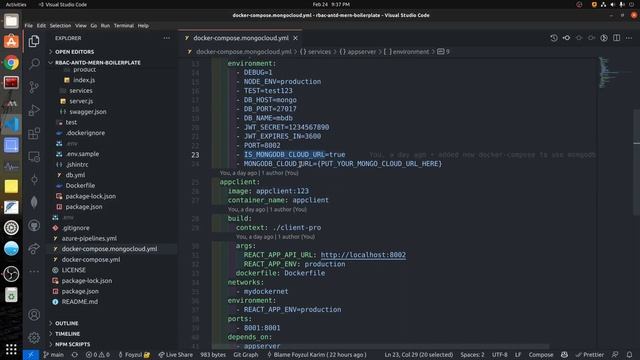The image size is (640, 360).
Task: Switch git branch main in status bar
Action: pos(53,355)
